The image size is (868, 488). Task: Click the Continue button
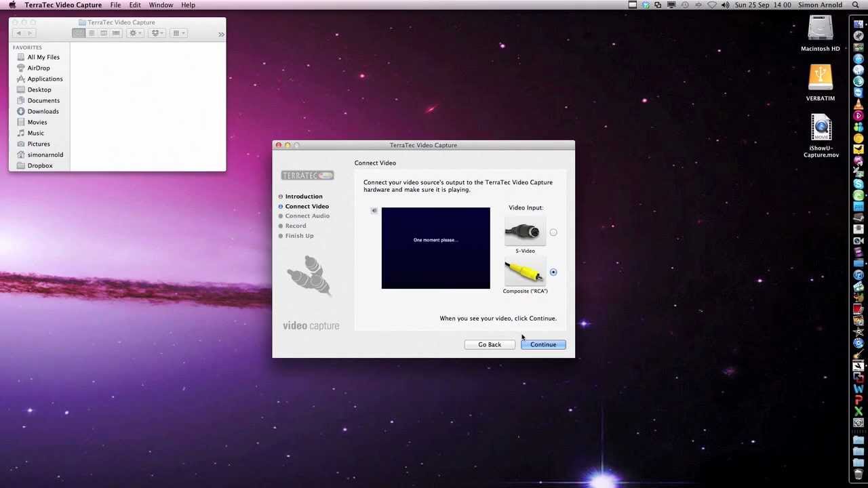tap(543, 344)
